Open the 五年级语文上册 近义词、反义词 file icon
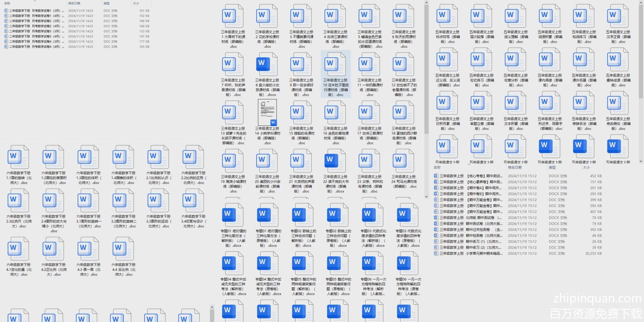 447,60
